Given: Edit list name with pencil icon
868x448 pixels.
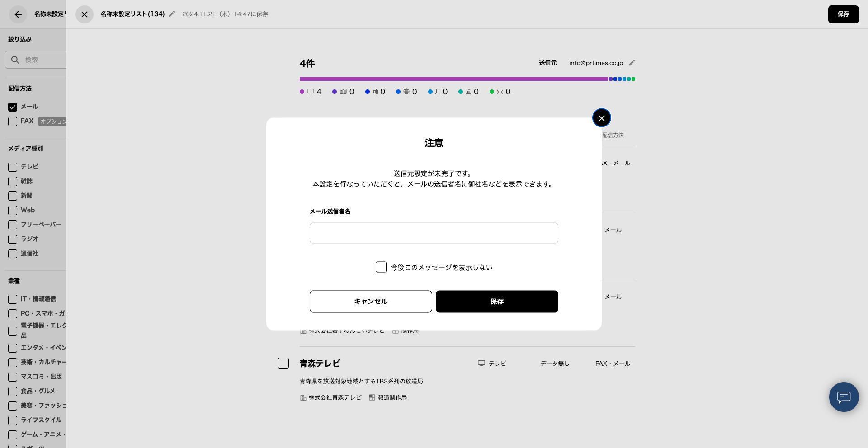Looking at the screenshot, I should (x=172, y=14).
